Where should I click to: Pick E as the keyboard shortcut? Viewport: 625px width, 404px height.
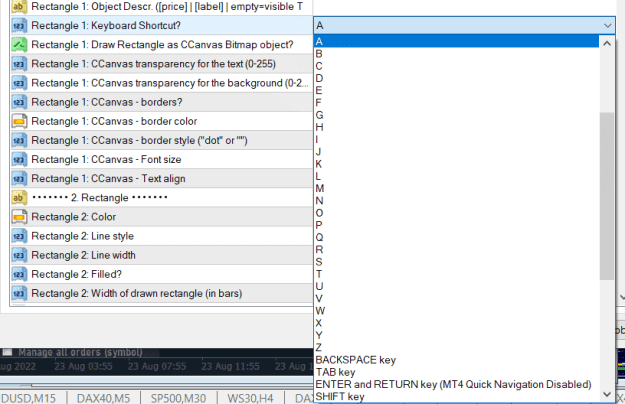[456, 90]
